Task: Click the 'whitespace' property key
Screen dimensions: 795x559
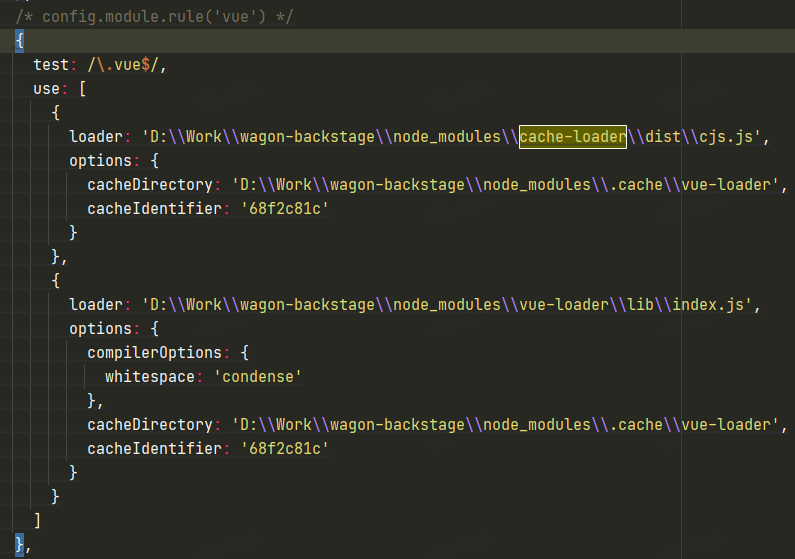Action: pyautogui.click(x=150, y=377)
